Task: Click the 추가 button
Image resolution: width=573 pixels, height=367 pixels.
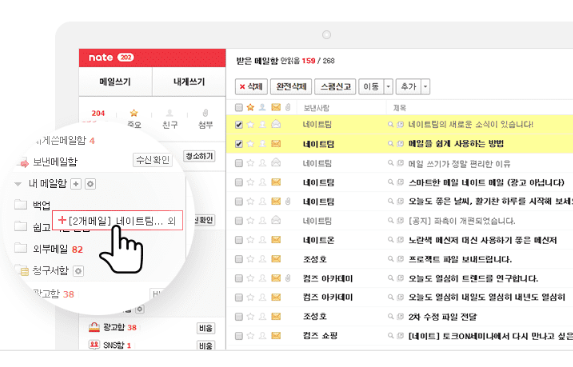Action: [409, 87]
